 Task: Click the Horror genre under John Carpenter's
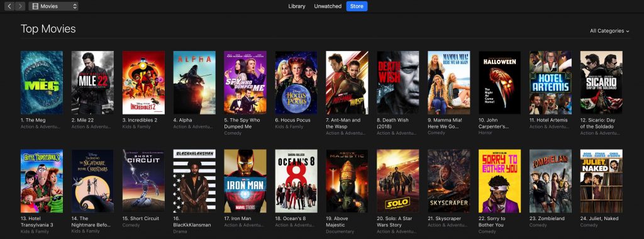(x=485, y=133)
